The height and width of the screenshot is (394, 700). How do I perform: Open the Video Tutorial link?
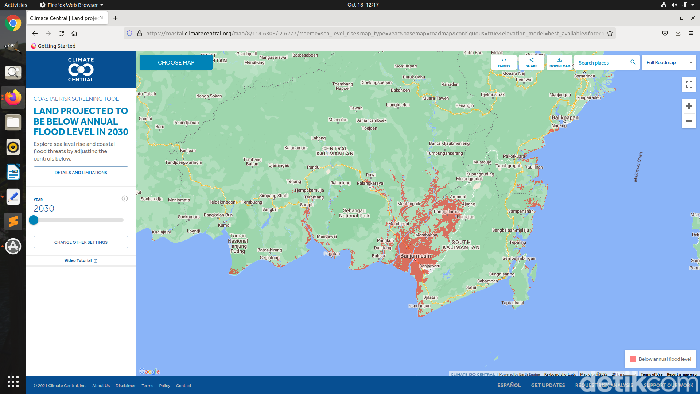pyautogui.click(x=81, y=261)
